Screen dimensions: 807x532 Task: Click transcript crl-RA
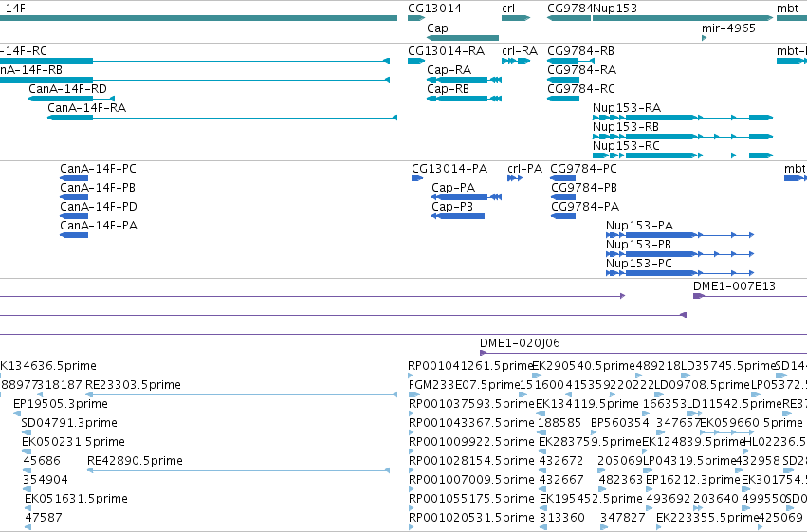[x=520, y=51]
